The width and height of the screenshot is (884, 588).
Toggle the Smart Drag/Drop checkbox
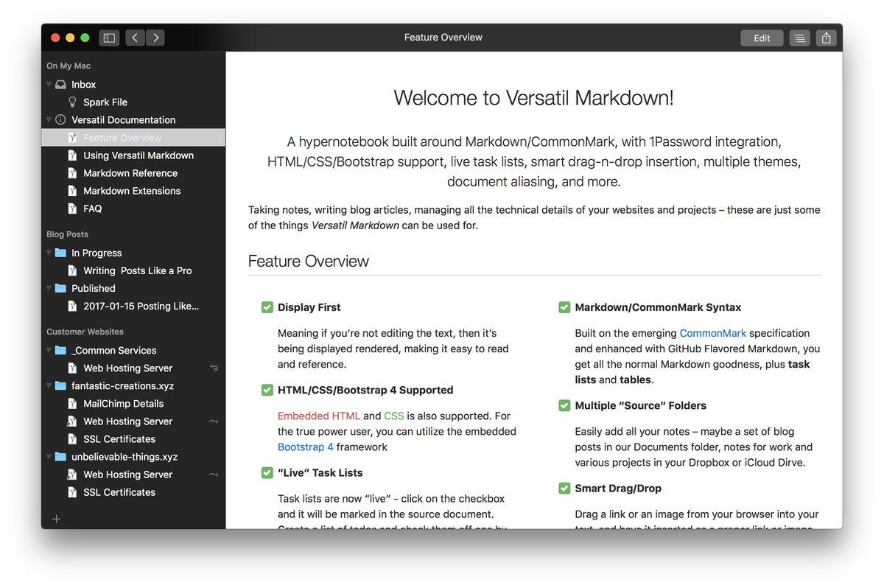(564, 488)
